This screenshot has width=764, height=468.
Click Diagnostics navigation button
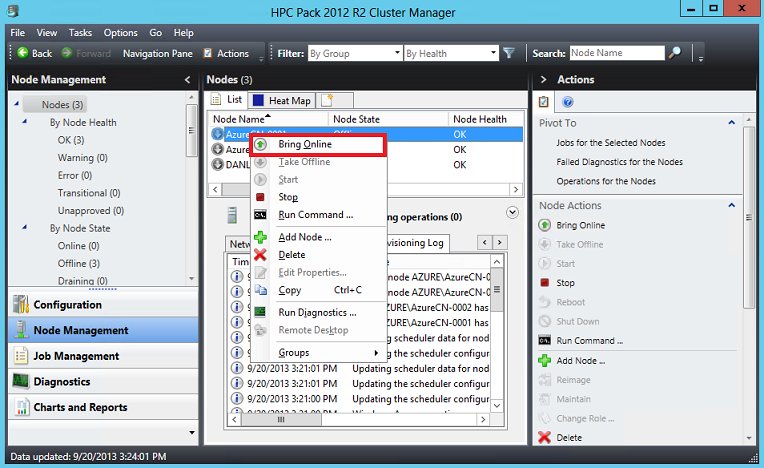103,381
